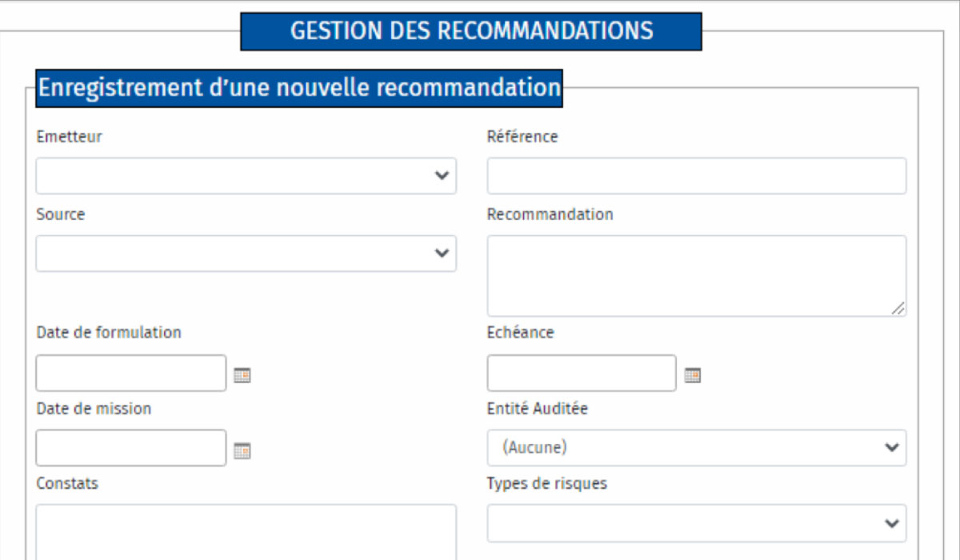Screen dimensions: 960x560
Task: Click the Constats field label
Action: (67, 484)
